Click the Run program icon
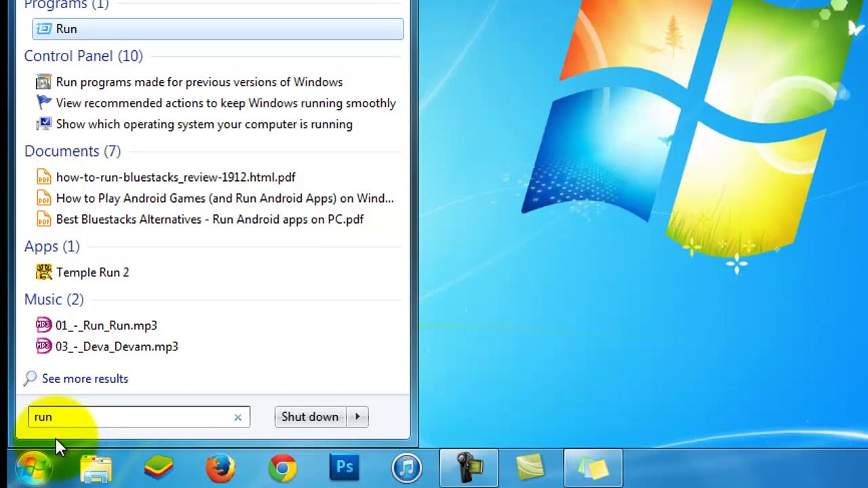Screen dimensions: 868x488 [x=43, y=29]
